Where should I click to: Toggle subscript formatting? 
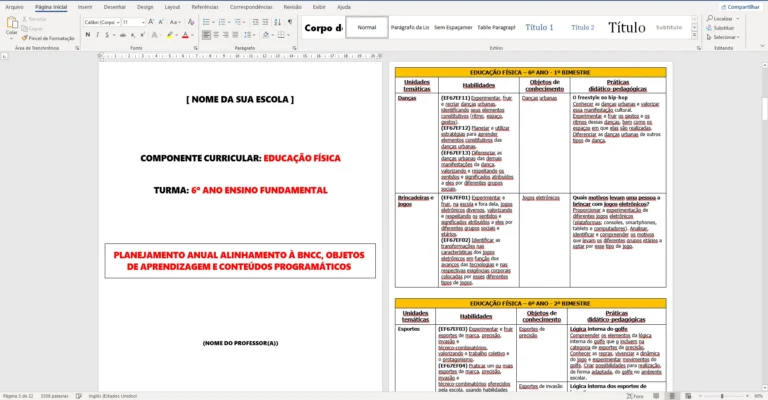133,35
